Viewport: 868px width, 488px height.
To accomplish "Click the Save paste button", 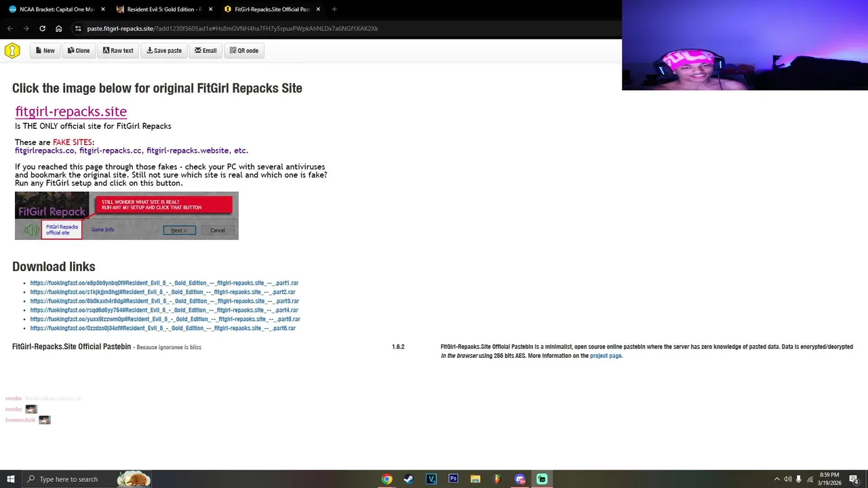I will pyautogui.click(x=164, y=51).
